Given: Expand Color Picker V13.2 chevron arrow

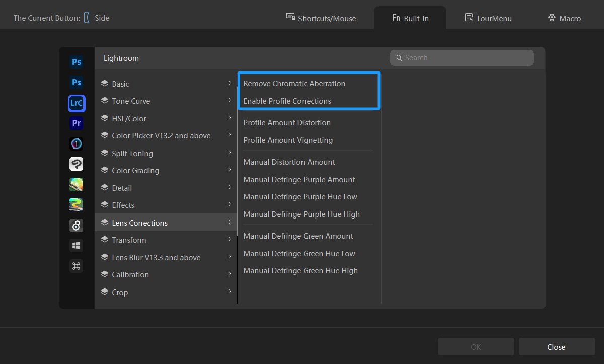Looking at the screenshot, I should (229, 135).
